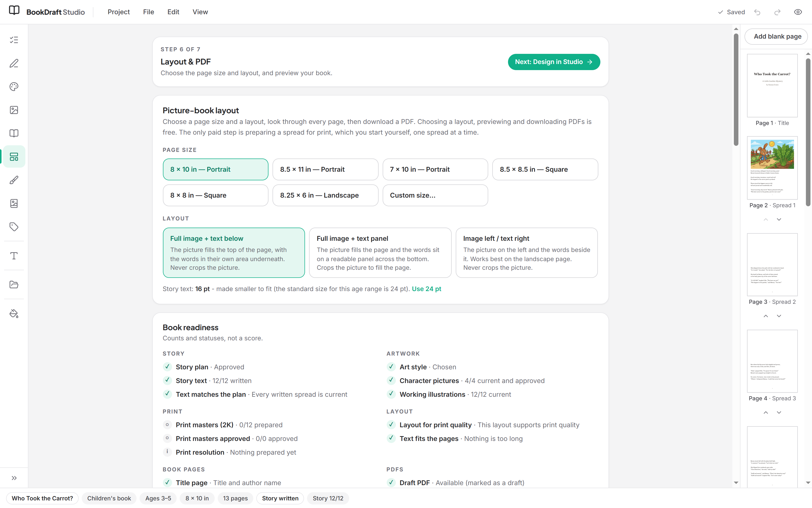The height and width of the screenshot is (508, 812).
Task: Open the folder icon in sidebar
Action: (14, 284)
